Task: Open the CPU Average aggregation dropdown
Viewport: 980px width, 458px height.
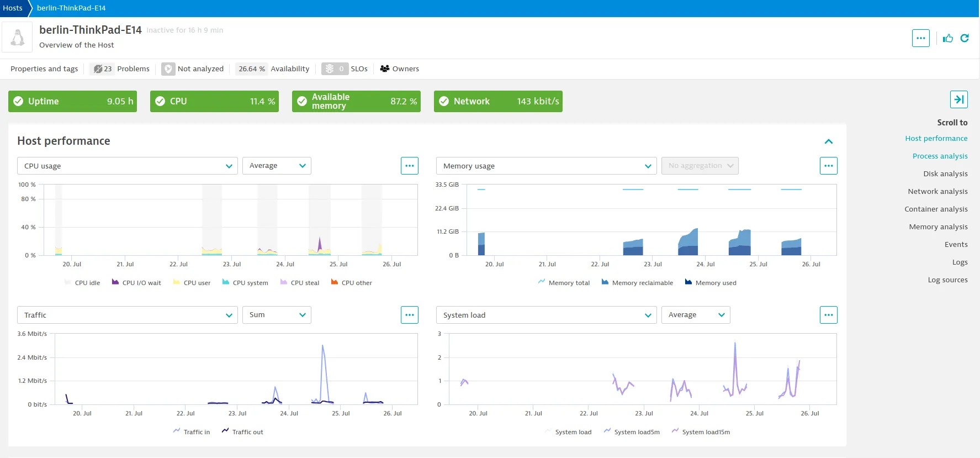Action: pyautogui.click(x=277, y=166)
